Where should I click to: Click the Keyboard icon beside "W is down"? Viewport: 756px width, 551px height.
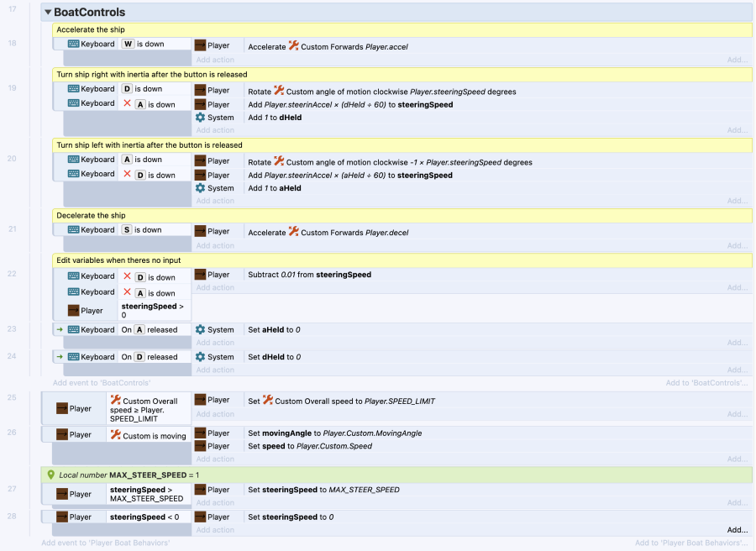[x=74, y=45]
